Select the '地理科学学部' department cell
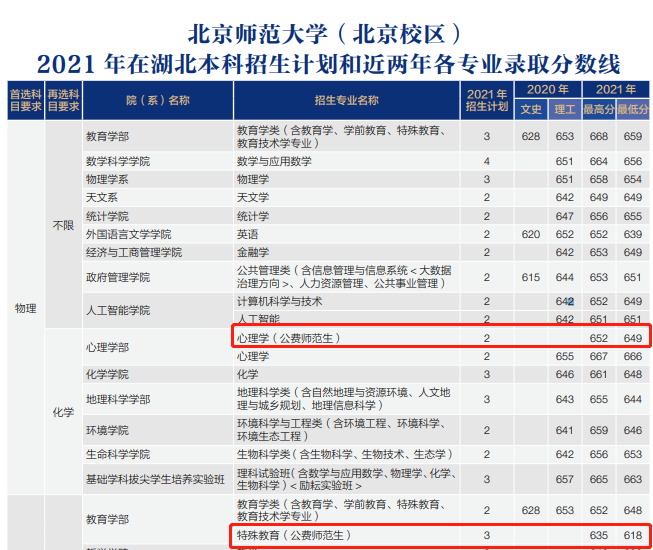 (x=158, y=399)
